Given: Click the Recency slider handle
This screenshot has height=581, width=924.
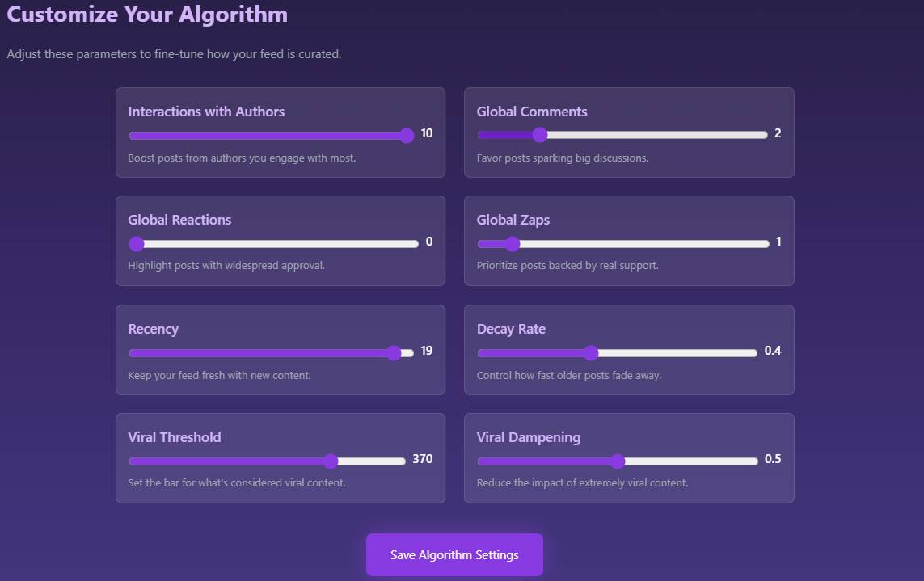Looking at the screenshot, I should pyautogui.click(x=394, y=352).
